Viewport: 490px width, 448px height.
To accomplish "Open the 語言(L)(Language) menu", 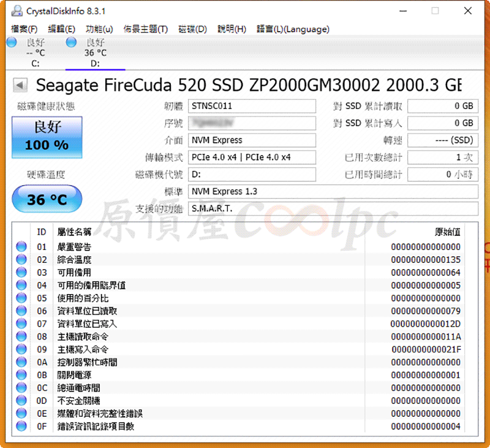I will pos(293,29).
